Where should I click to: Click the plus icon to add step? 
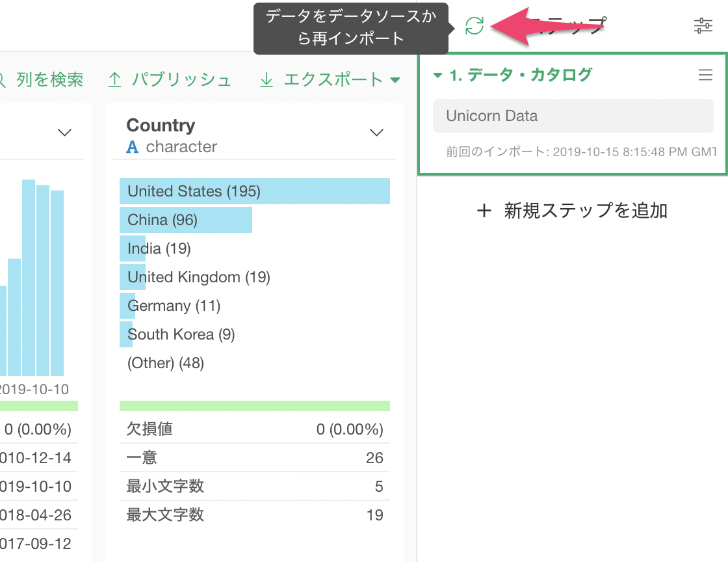pos(484,211)
